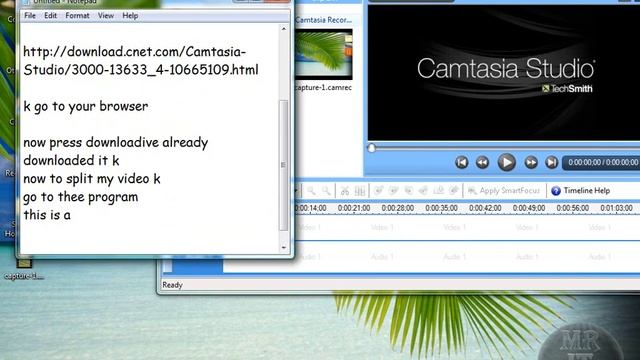Viewport: 640px width, 360px height.
Task: Click the 0:00:56:00 mark on timeline ruler
Action: click(572, 208)
